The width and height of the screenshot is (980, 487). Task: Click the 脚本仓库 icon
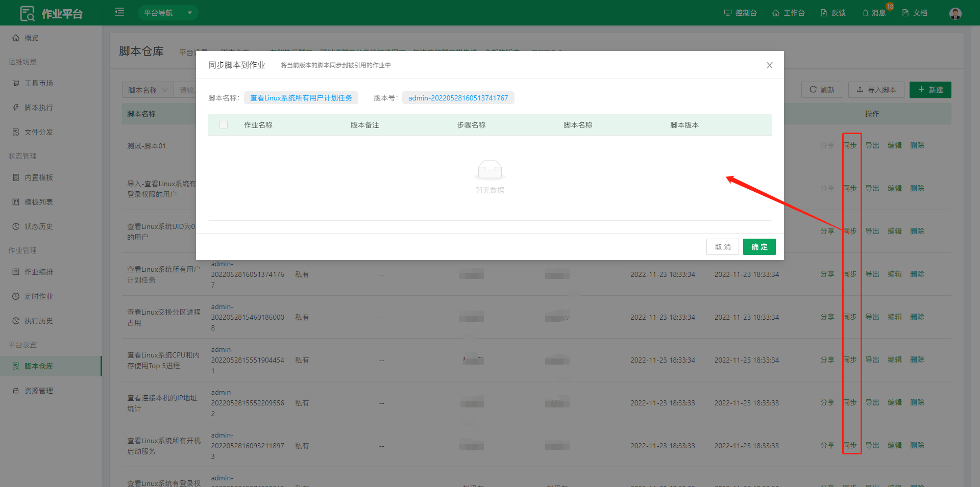pos(16,366)
